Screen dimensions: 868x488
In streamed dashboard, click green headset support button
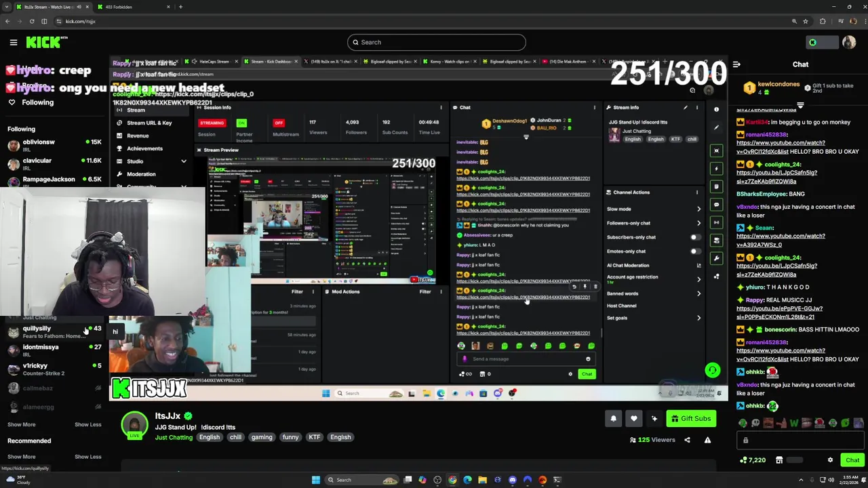tap(712, 370)
